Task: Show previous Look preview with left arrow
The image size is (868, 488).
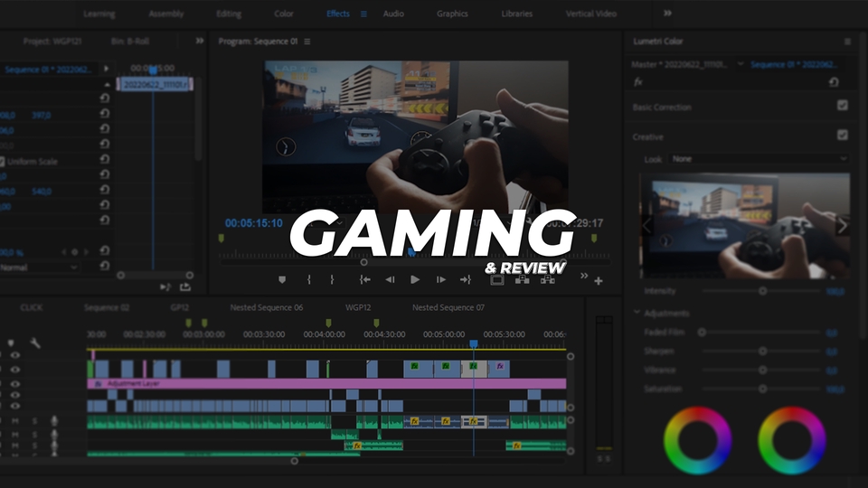Action: click(646, 226)
